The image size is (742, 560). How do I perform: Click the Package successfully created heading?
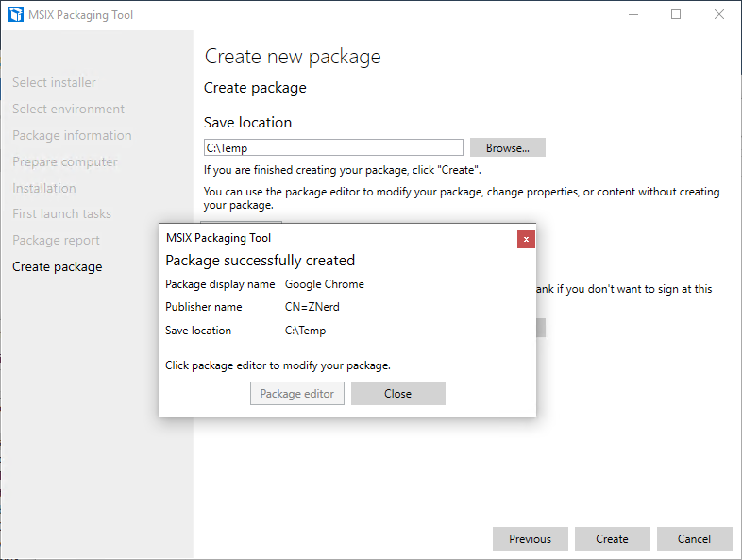(261, 261)
